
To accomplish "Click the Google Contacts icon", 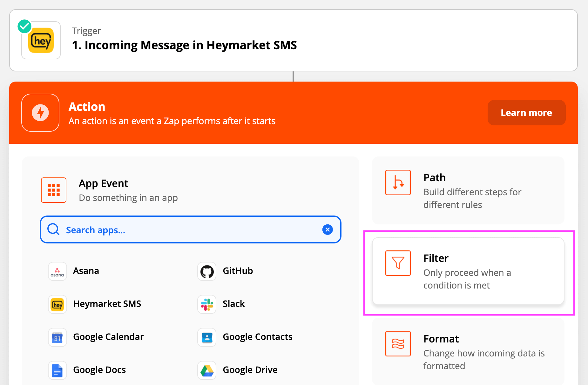I will pos(207,337).
